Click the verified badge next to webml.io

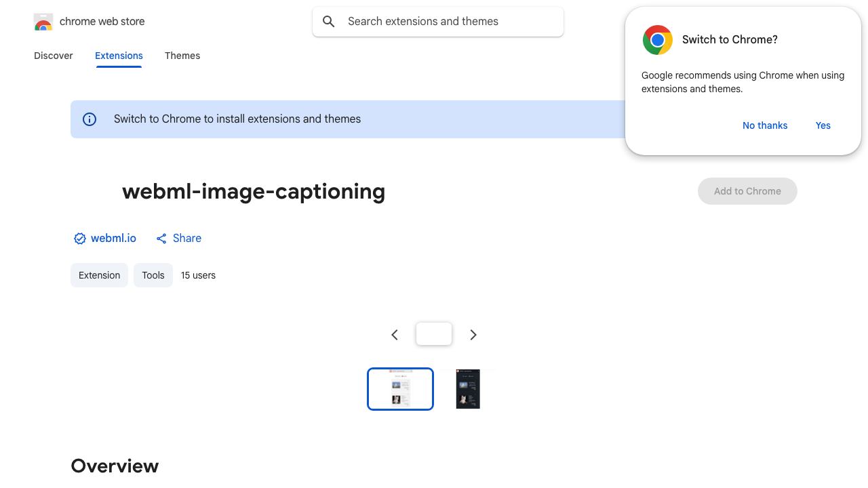point(80,239)
